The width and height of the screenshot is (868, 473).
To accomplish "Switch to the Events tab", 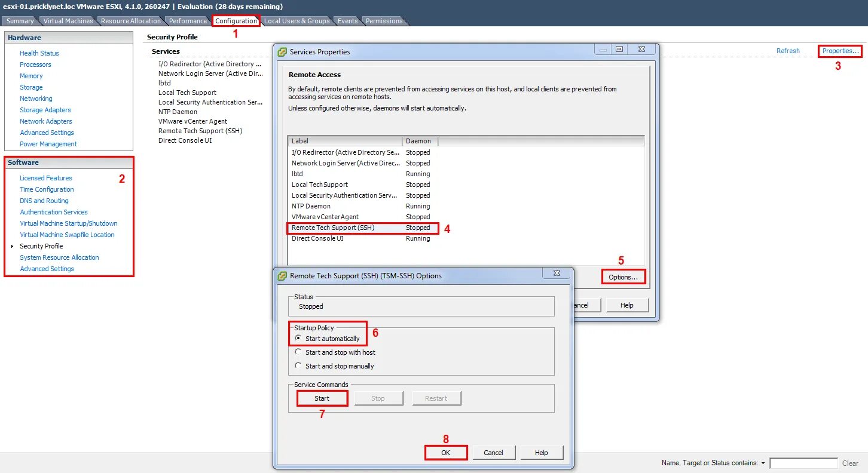I will click(347, 20).
